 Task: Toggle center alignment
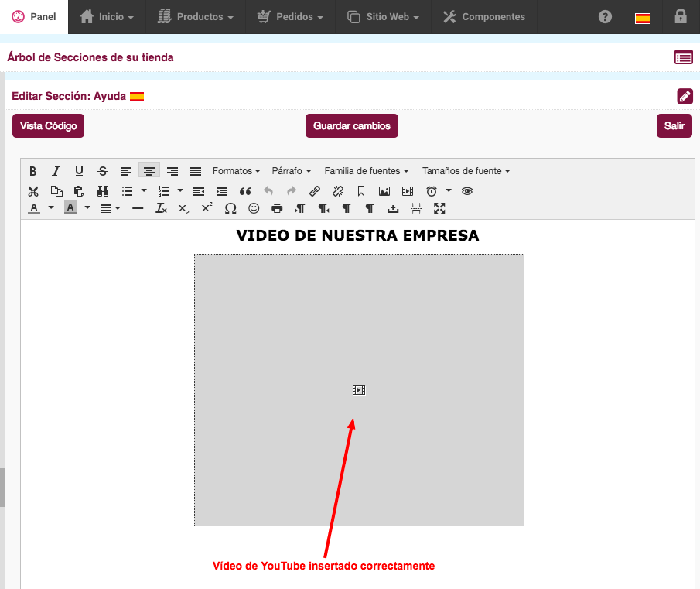coord(149,171)
